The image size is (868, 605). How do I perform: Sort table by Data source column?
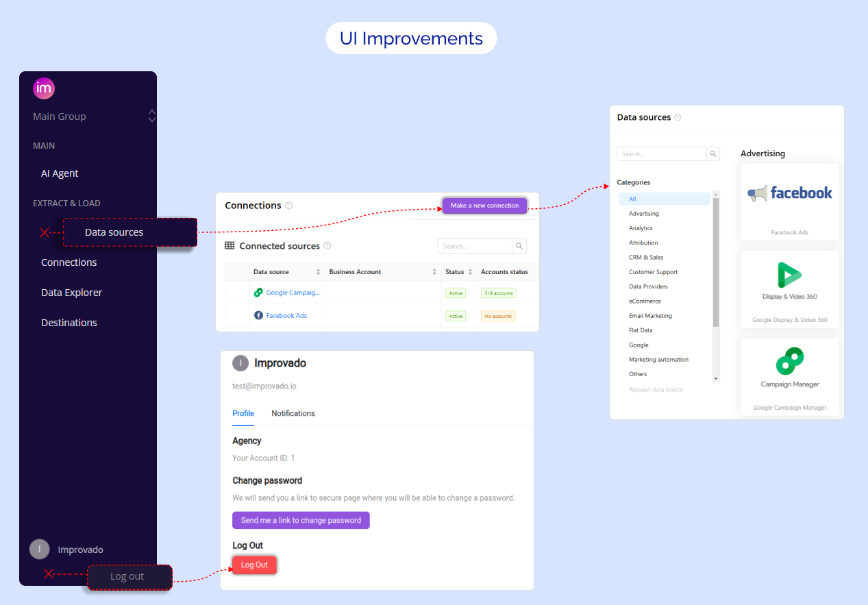(318, 272)
